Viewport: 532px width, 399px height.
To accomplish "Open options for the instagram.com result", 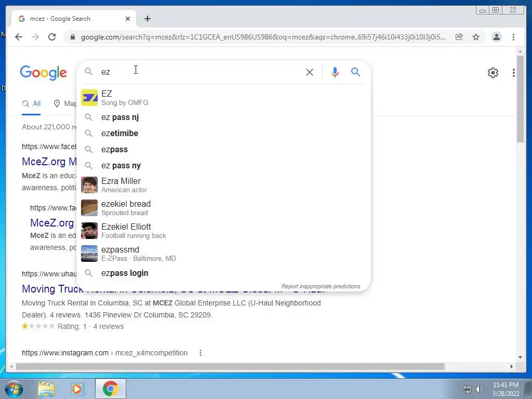I will tap(201, 353).
